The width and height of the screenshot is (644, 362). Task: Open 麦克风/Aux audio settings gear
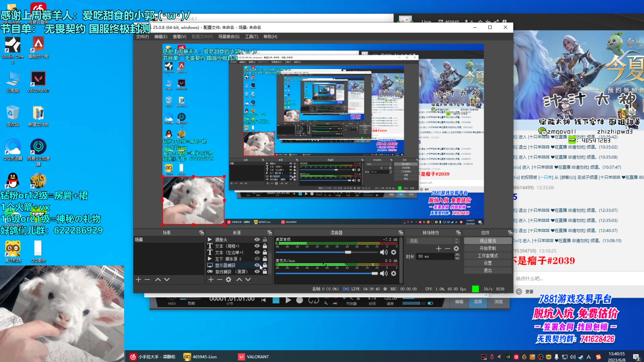coord(394,273)
